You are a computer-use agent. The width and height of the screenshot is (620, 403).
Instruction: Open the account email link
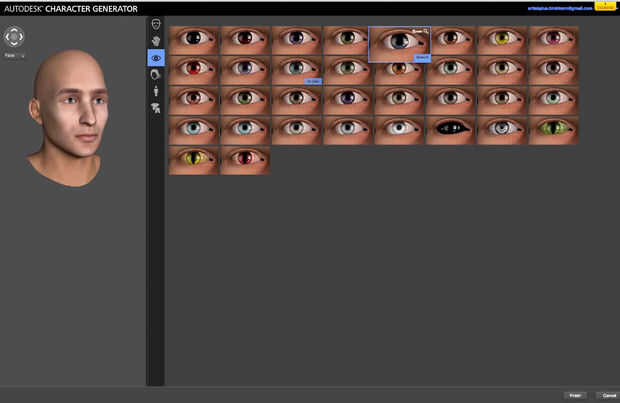tap(560, 8)
